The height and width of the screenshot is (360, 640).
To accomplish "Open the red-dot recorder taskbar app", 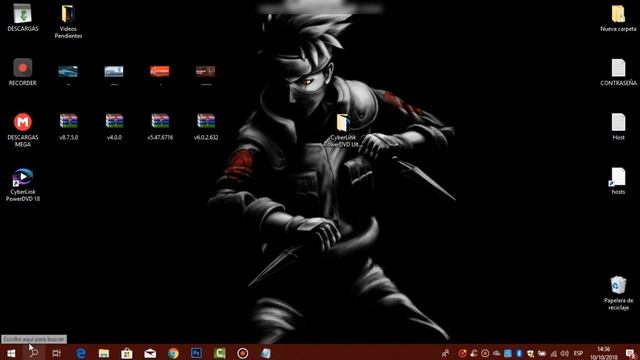I will click(242, 353).
